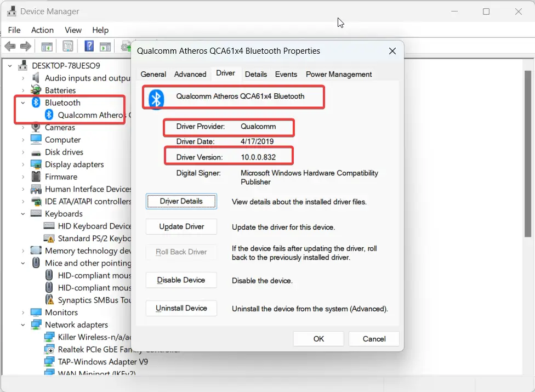Open the File menu
The height and width of the screenshot is (392, 535).
click(14, 30)
